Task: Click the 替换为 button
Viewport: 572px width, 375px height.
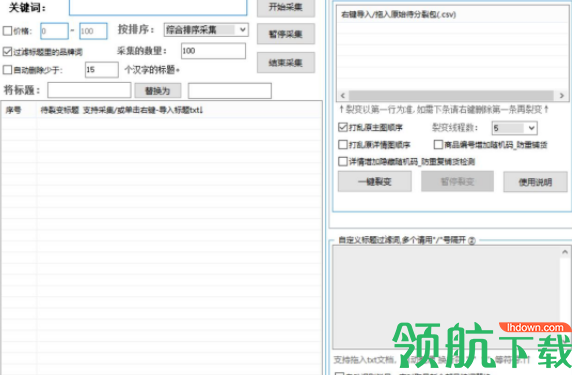Action: tap(158, 90)
